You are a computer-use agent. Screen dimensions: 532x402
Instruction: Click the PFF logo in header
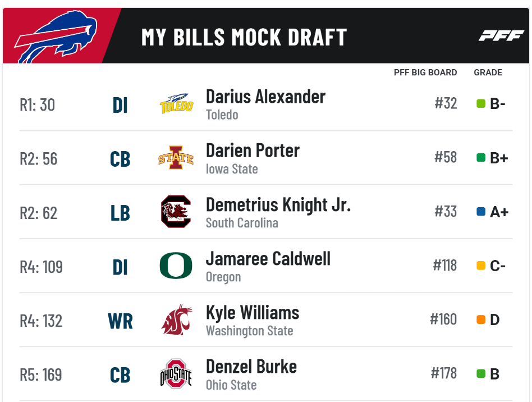[501, 35]
